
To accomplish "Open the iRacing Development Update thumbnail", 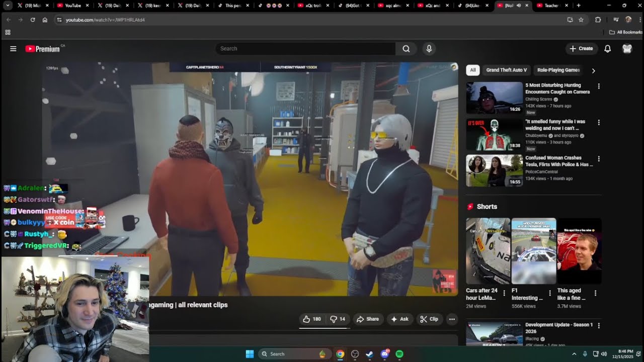I will [495, 333].
